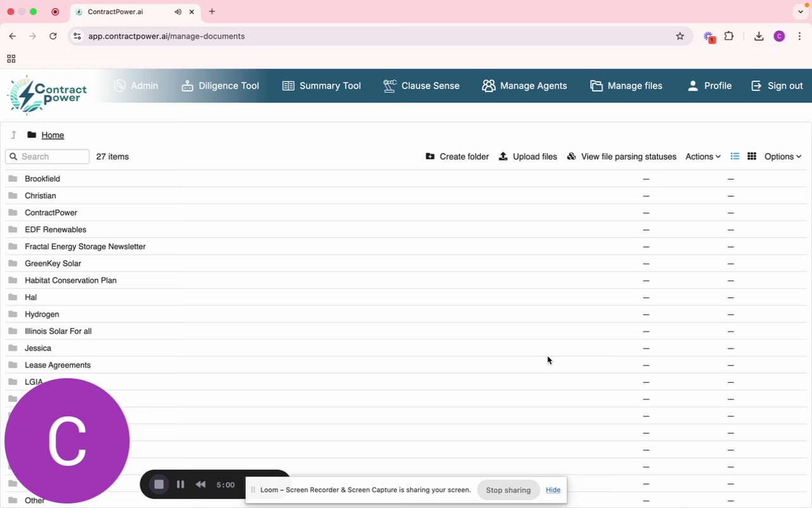Open the Home breadcrumb link
Viewport: 812px width, 508px height.
coord(53,135)
